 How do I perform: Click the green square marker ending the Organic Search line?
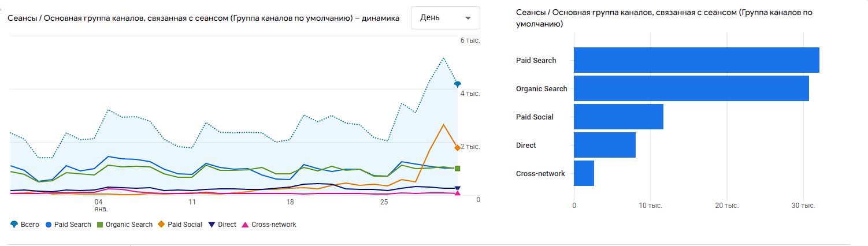[457, 169]
